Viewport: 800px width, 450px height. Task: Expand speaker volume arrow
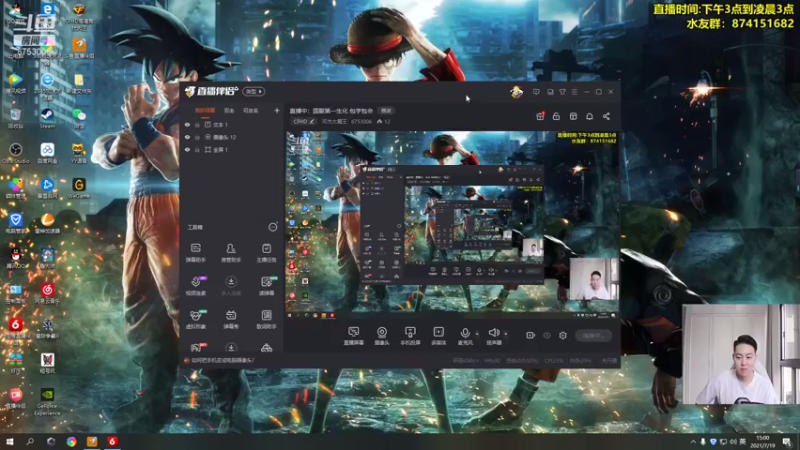pos(506,334)
